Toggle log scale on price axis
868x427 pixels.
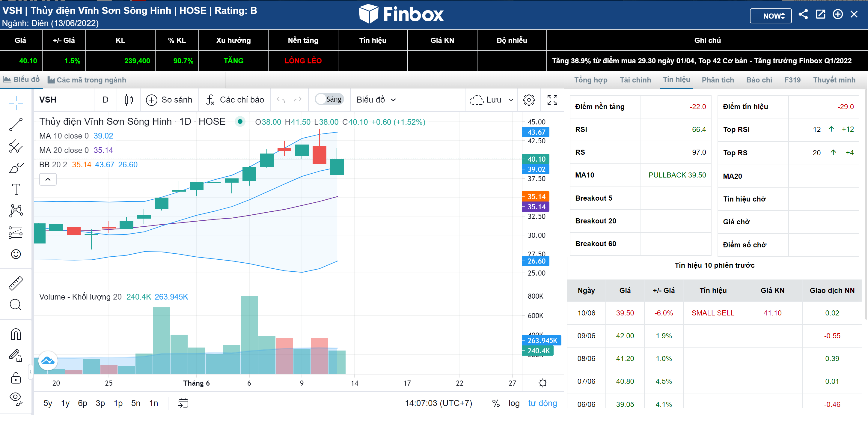click(x=514, y=403)
